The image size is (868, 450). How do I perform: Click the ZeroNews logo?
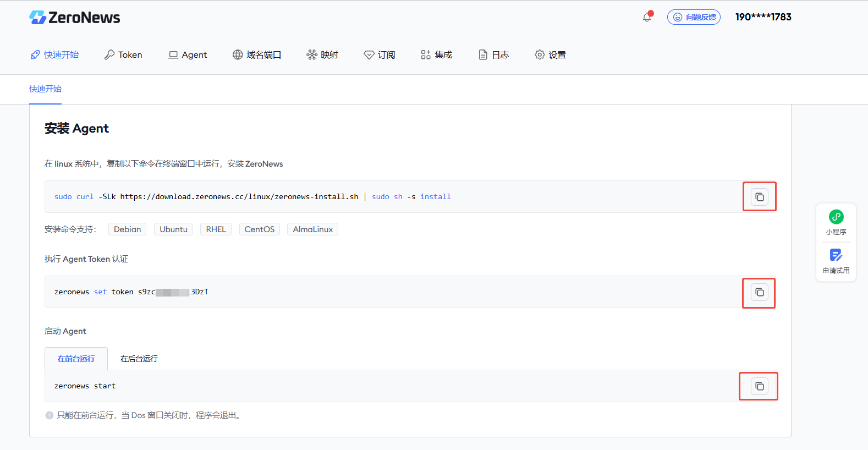click(x=75, y=18)
